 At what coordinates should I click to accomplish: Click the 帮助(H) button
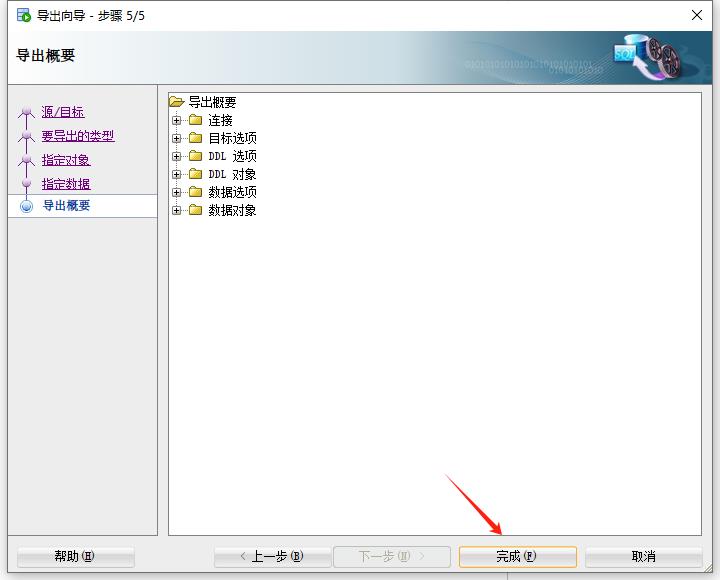point(76,557)
